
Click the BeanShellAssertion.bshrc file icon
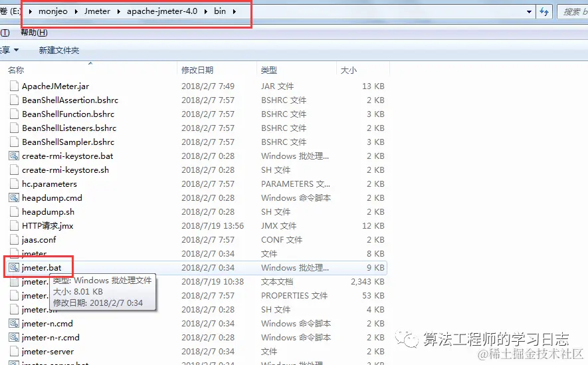[14, 100]
